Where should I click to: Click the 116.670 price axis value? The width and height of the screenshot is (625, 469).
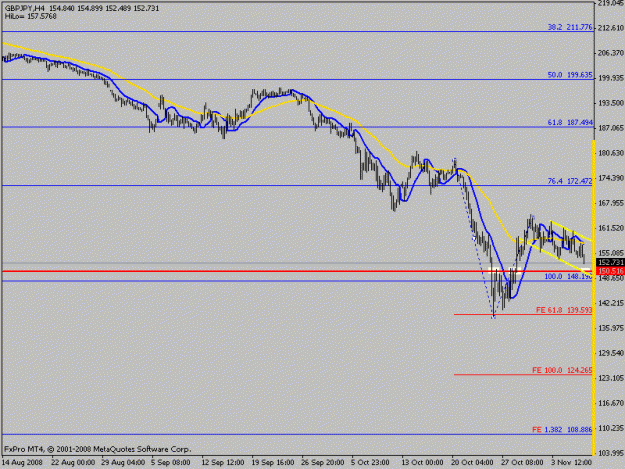(611, 403)
